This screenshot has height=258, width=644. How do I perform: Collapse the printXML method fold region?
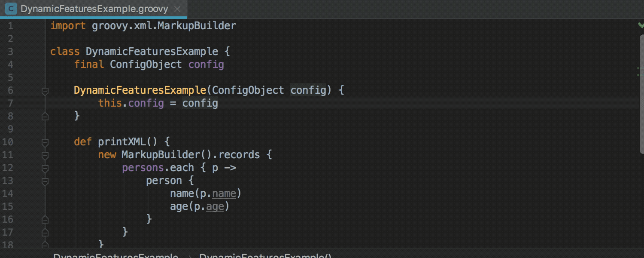45,142
